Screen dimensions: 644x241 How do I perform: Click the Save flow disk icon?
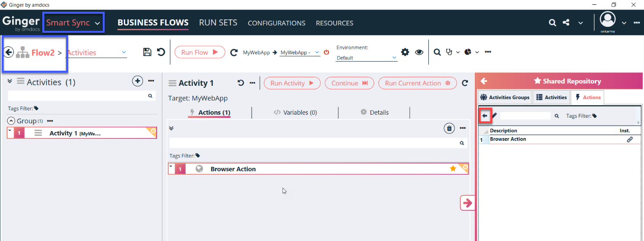pyautogui.click(x=147, y=52)
